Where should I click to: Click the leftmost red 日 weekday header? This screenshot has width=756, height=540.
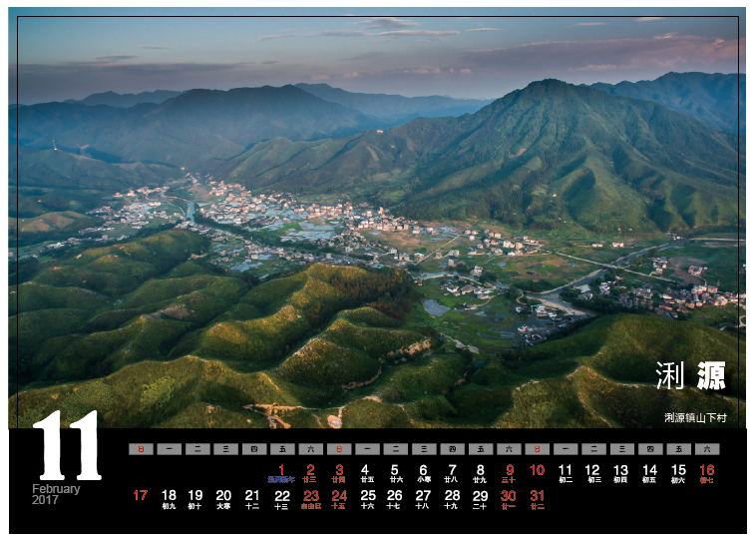[x=141, y=449]
